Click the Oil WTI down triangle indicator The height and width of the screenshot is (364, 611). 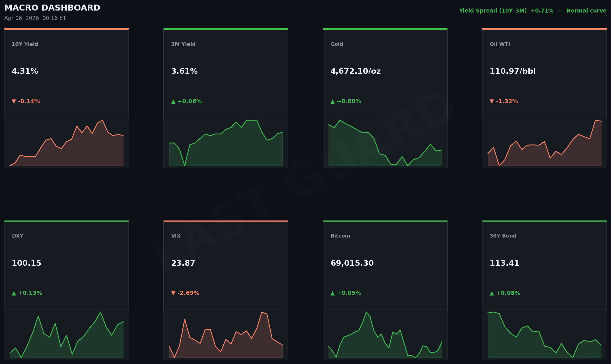click(492, 101)
